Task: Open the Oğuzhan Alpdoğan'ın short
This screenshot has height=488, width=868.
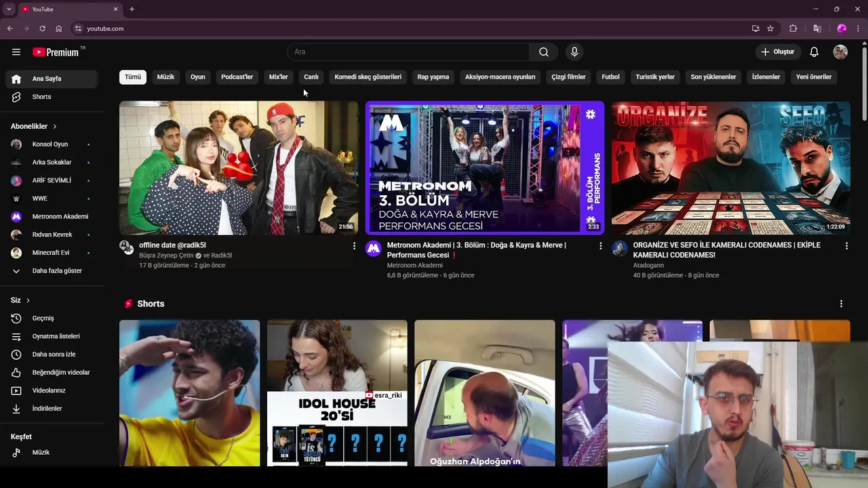Action: (485, 393)
